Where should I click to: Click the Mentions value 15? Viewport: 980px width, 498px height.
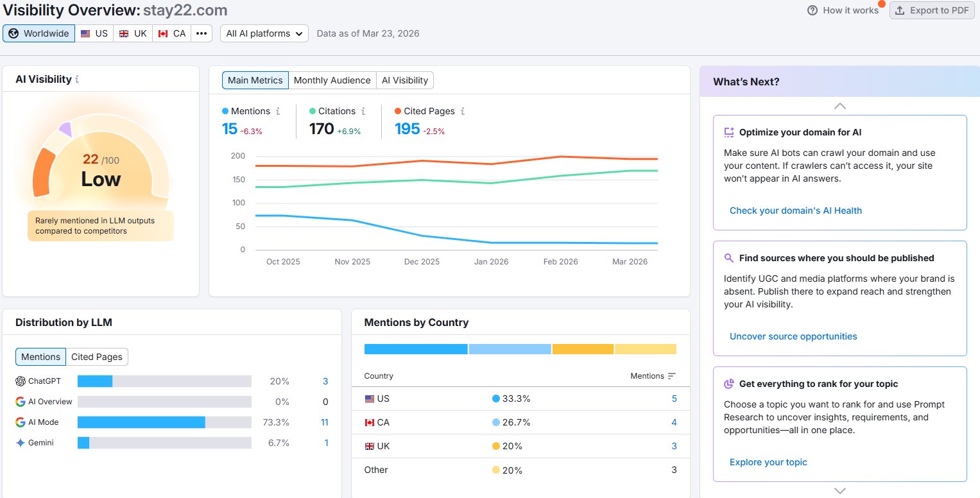coord(229,129)
